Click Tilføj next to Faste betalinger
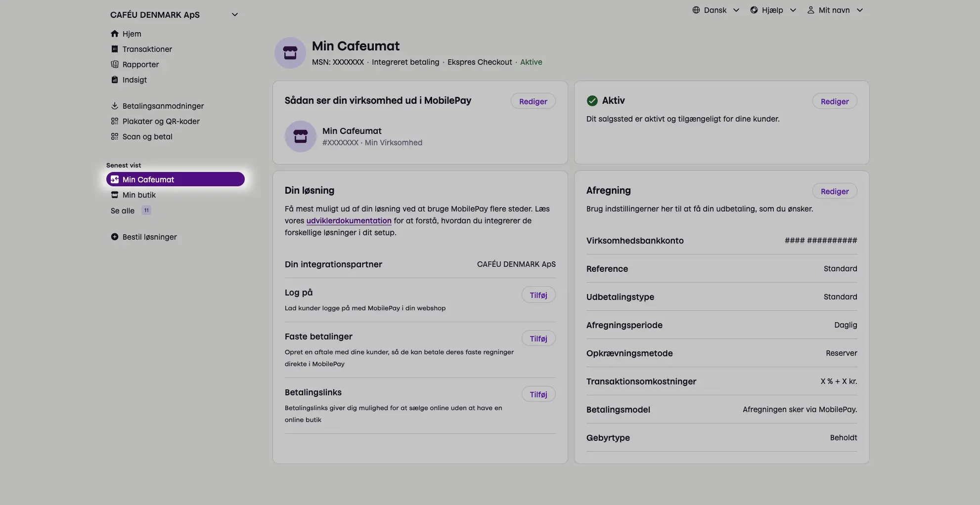980x505 pixels. coord(538,338)
